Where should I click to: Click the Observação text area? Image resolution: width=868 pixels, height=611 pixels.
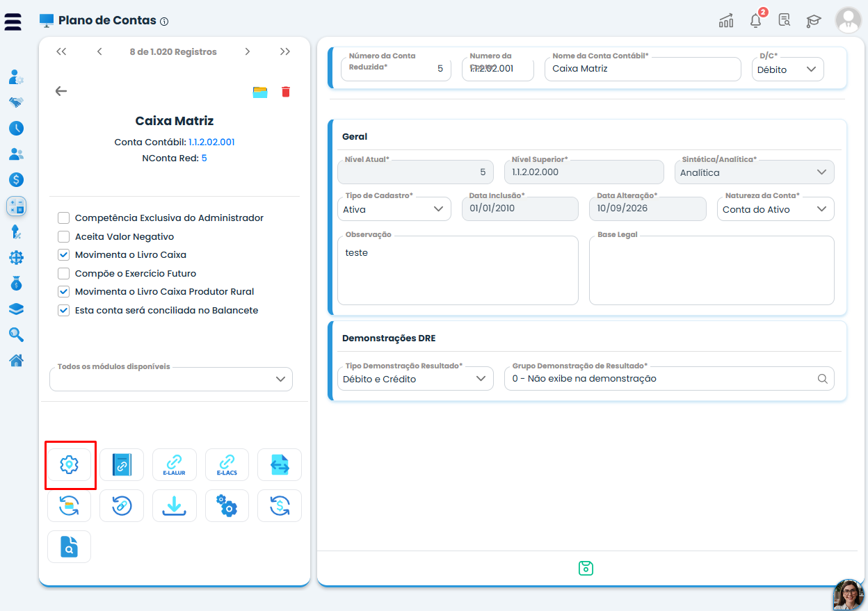[x=458, y=270]
